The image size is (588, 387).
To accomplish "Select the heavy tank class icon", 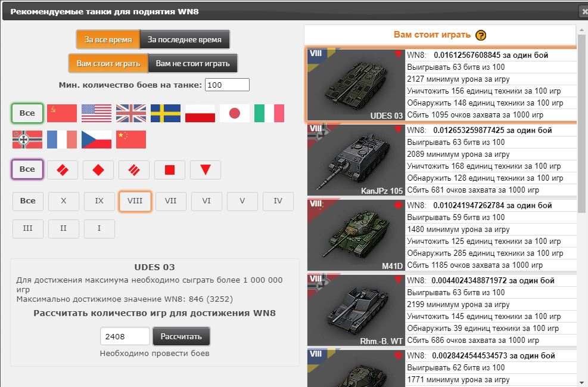I will pyautogui.click(x=134, y=170).
